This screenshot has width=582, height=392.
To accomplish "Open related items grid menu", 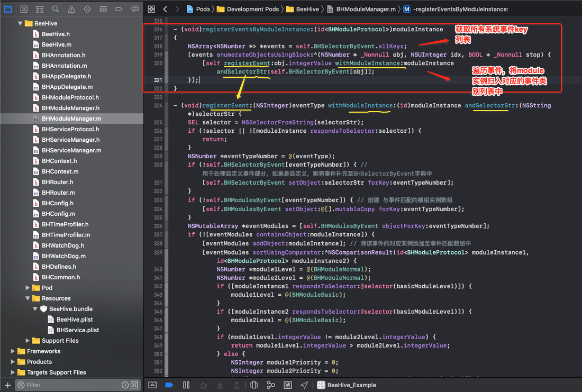I will pos(151,9).
